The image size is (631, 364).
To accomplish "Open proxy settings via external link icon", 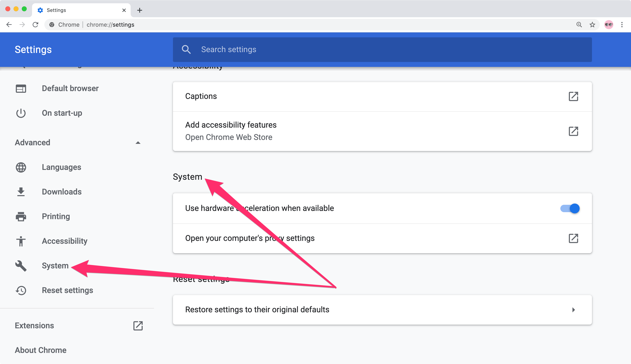I will point(573,238).
